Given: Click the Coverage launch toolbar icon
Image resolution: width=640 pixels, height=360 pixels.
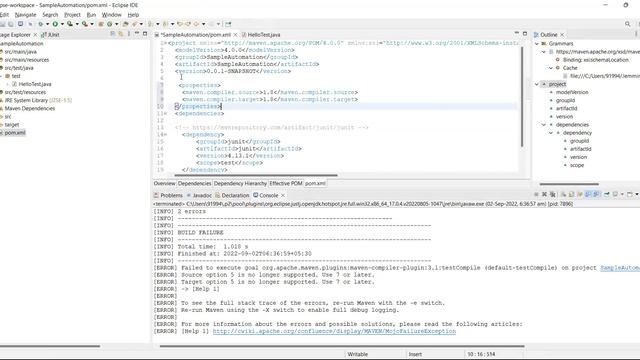Looking at the screenshot, I should coord(70,24).
